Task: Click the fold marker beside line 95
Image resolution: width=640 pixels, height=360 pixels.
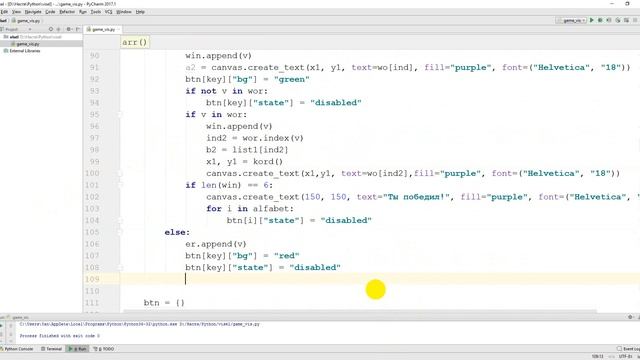Action: (120, 115)
